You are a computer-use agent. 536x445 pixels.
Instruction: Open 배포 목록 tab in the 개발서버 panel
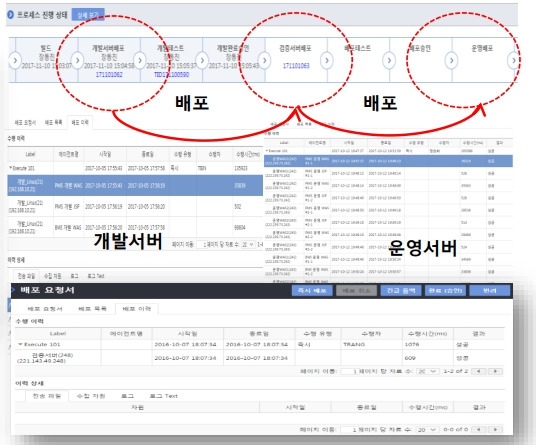click(53, 122)
